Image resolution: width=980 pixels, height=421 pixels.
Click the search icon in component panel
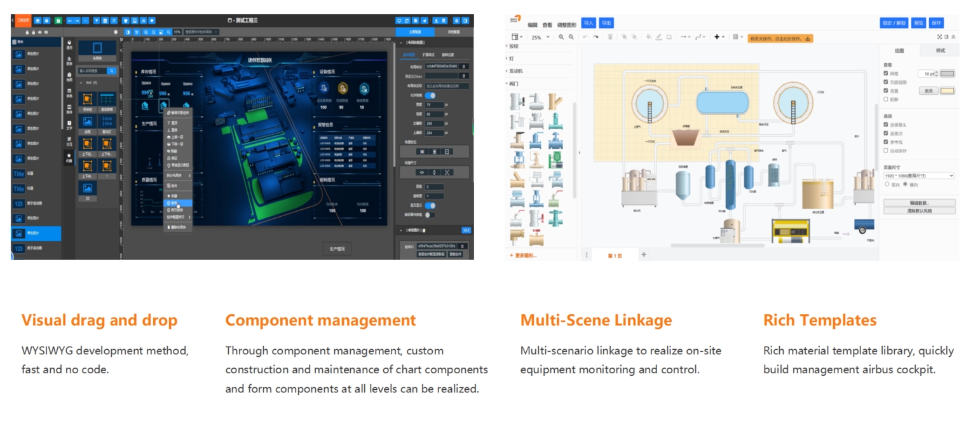[x=111, y=71]
